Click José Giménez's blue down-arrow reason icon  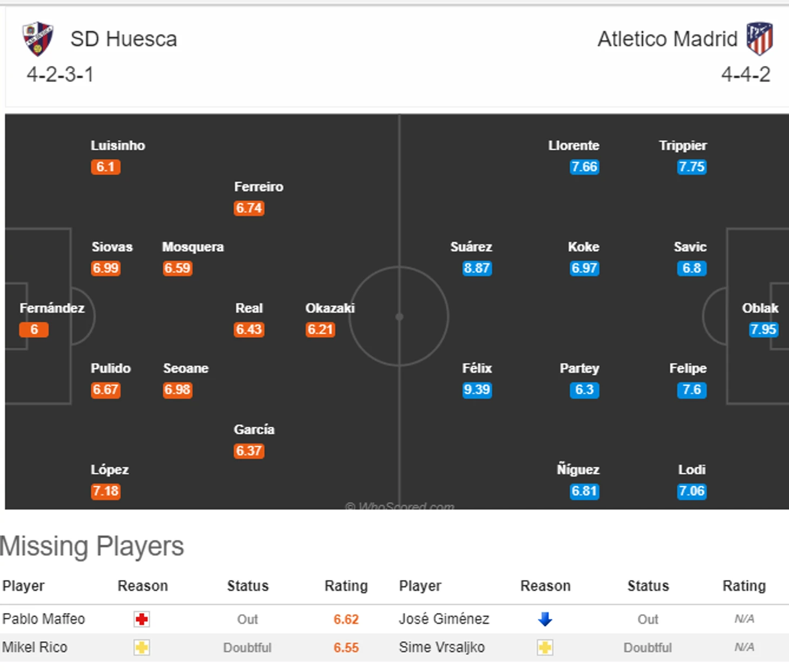click(x=545, y=619)
